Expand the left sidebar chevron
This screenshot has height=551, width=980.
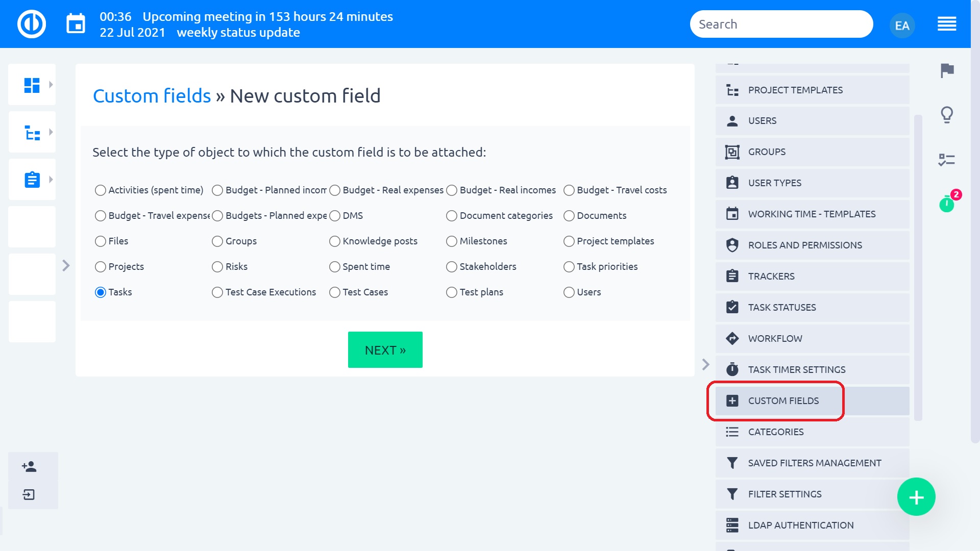66,265
